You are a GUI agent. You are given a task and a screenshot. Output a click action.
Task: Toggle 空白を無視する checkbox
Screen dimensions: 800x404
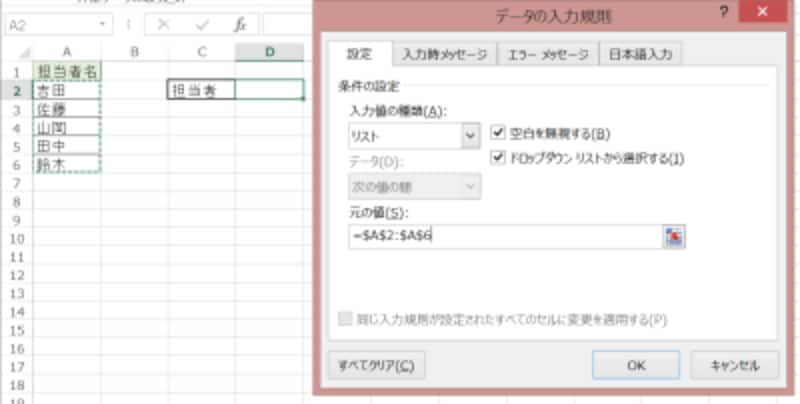click(497, 133)
